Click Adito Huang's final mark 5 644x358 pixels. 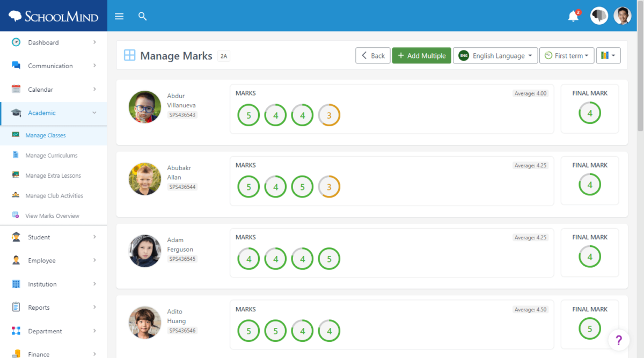tap(590, 328)
